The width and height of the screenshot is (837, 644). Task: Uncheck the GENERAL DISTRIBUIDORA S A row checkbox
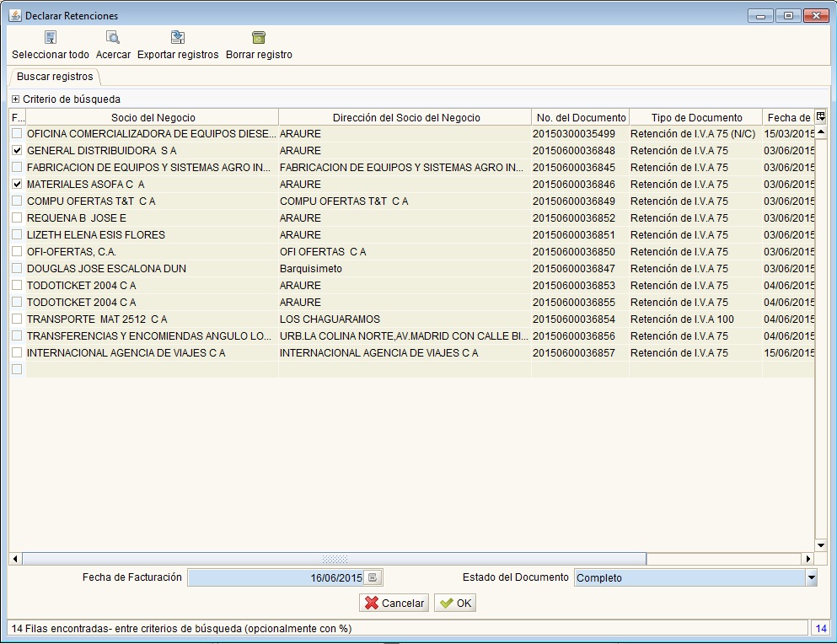click(x=17, y=151)
